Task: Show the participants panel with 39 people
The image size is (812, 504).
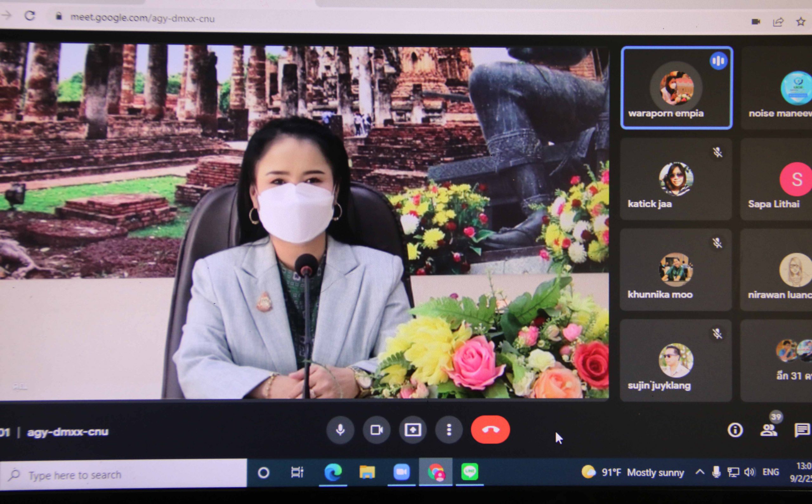Action: click(x=768, y=430)
